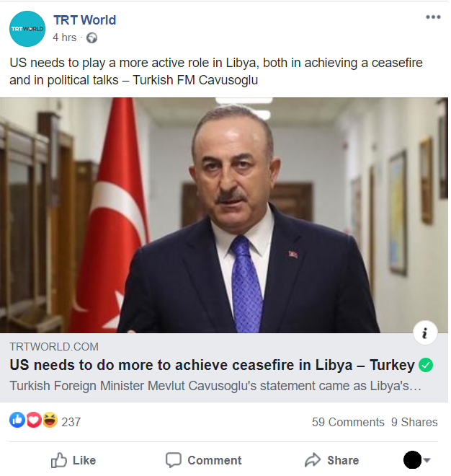Open the Cavusoglu article image thumbnail
Viewport: 451px width, 476px height.
224,215
